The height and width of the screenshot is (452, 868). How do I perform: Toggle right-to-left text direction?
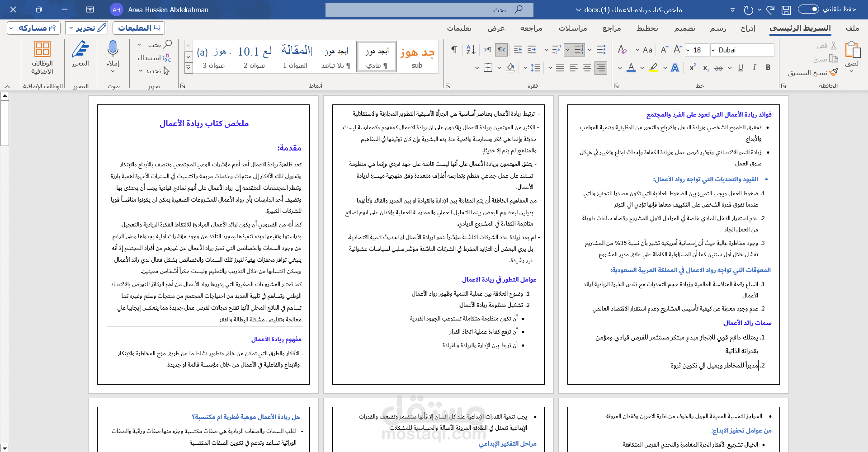pos(501,50)
